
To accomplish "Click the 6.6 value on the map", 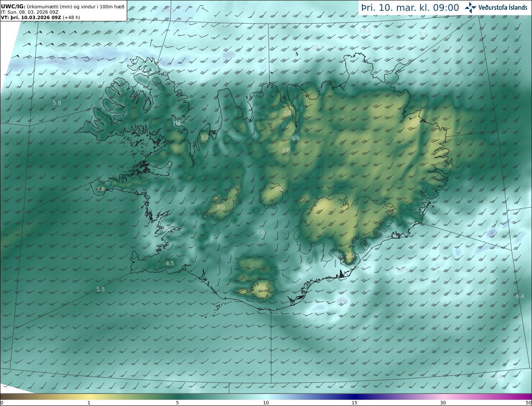I will point(296,138).
